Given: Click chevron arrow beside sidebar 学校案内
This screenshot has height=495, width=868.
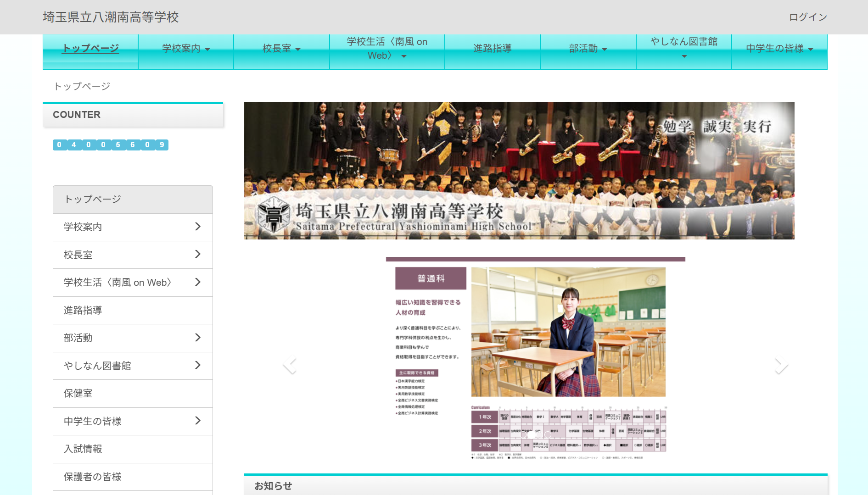Looking at the screenshot, I should point(198,227).
